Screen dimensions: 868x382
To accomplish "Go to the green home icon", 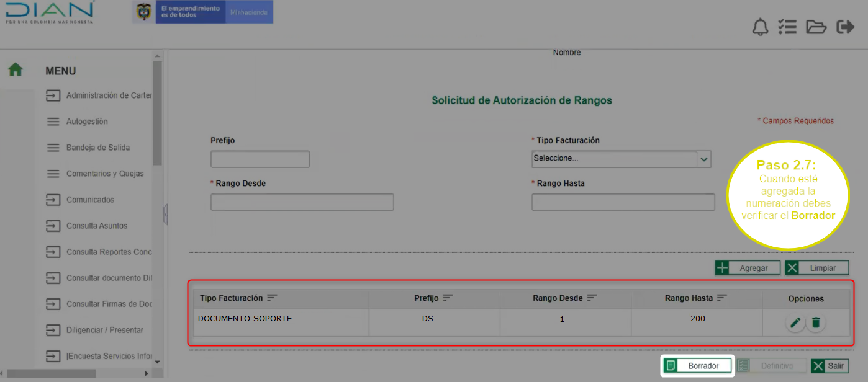I will (x=16, y=70).
